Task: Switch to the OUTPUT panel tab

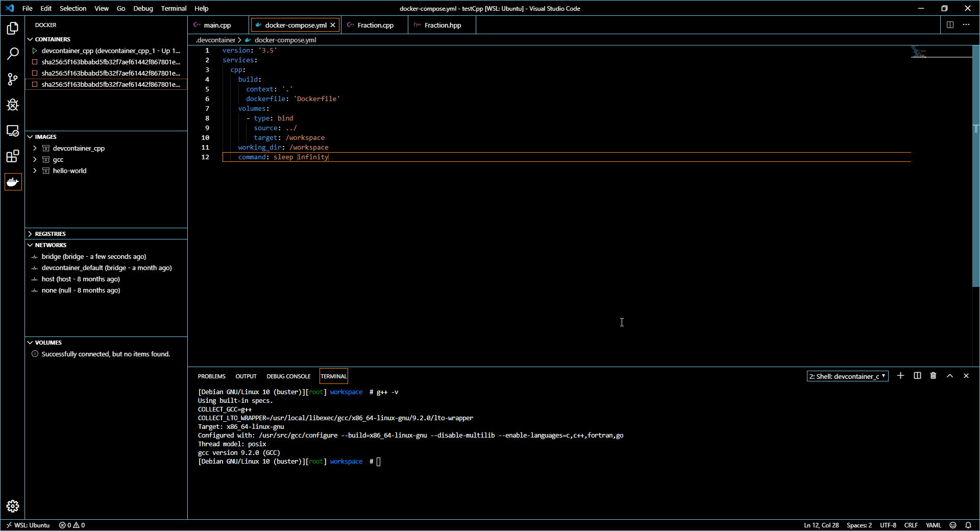Action: 246,376
